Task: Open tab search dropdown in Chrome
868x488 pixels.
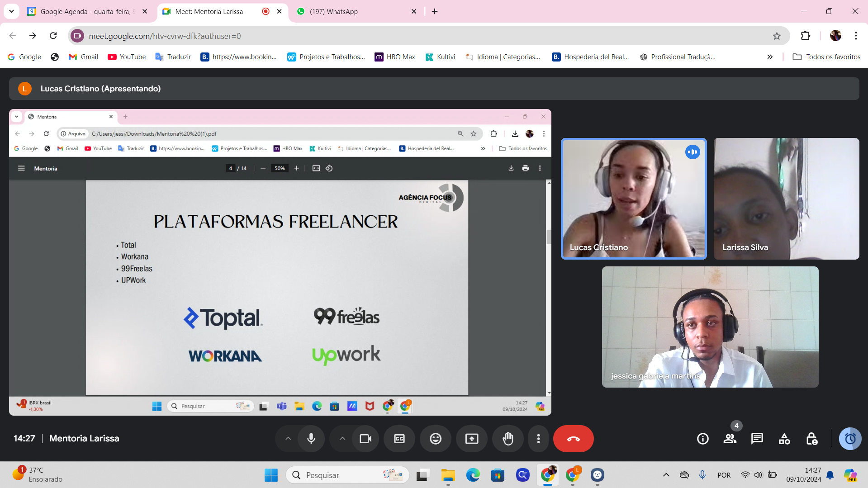Action: (12, 11)
